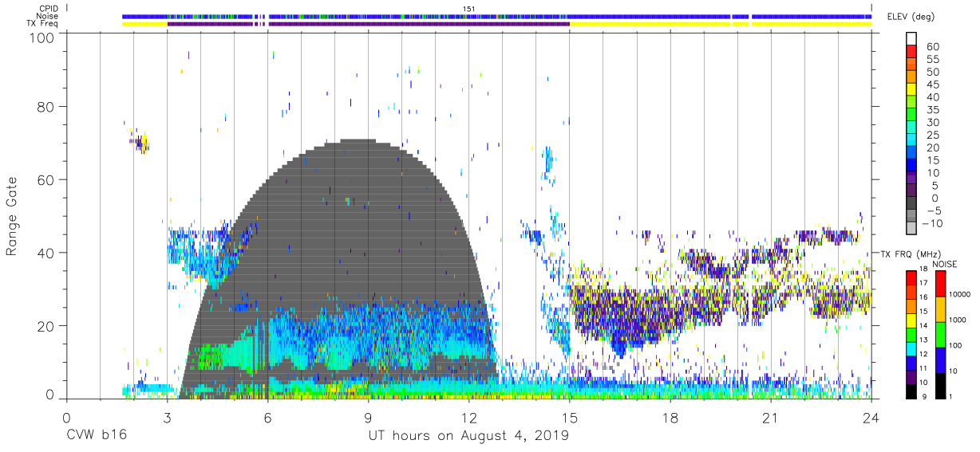The height and width of the screenshot is (452, 980).
Task: Select the 100 tick label on the Range Gate axis
Action: 42,37
